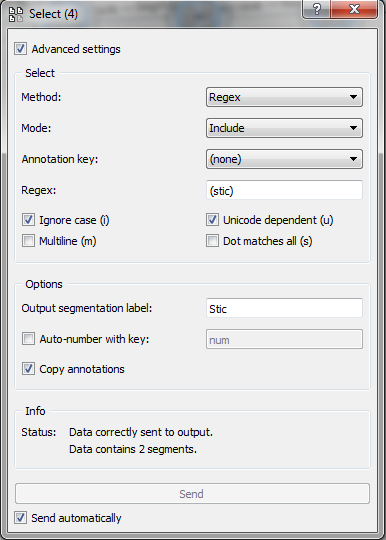The width and height of the screenshot is (386, 540).
Task: Enable Dot matches all (s) checkbox
Action: pyautogui.click(x=212, y=240)
